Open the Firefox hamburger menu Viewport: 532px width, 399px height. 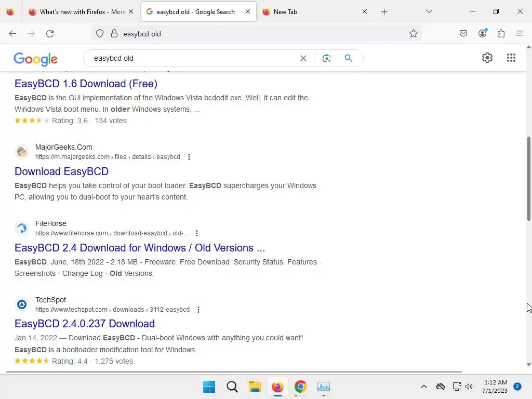click(x=520, y=33)
